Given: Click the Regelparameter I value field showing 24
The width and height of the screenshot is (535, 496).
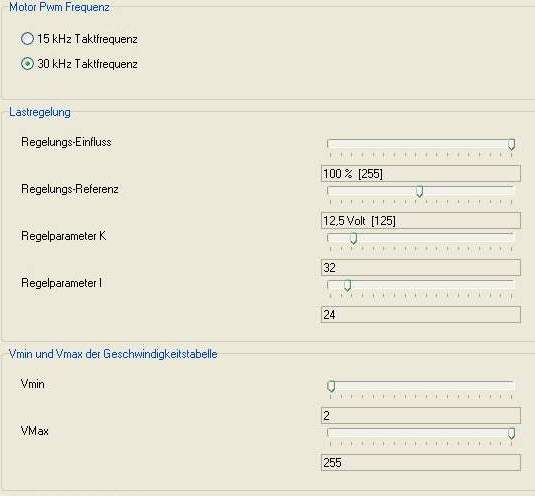Looking at the screenshot, I should pyautogui.click(x=421, y=315).
